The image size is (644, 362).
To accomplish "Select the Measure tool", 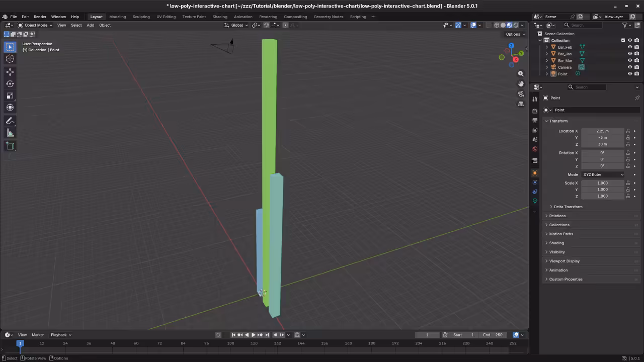I will pyautogui.click(x=10, y=132).
